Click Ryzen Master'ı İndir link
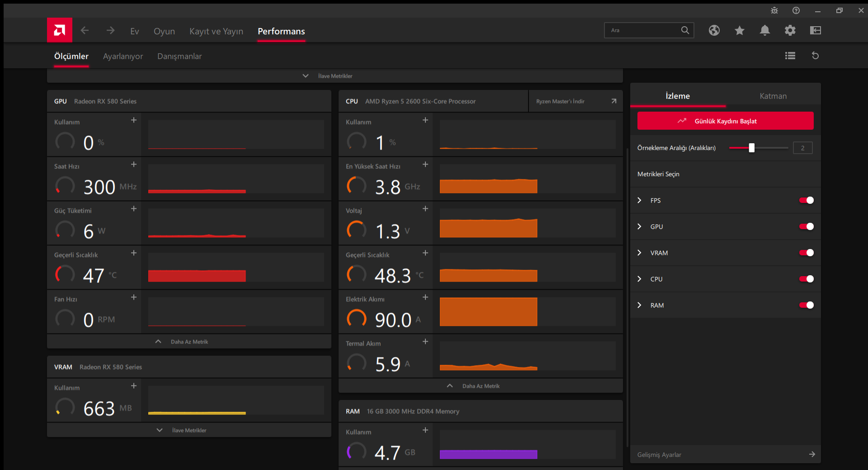The height and width of the screenshot is (470, 868). [x=576, y=101]
